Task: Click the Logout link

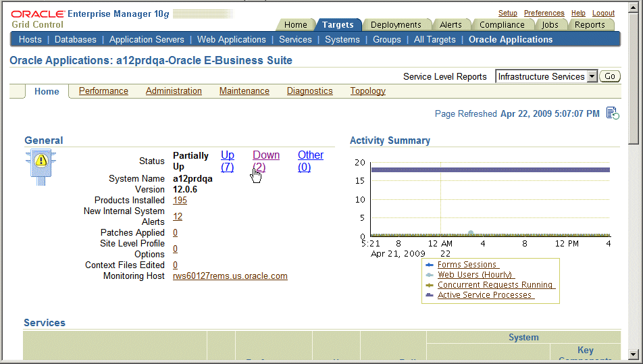Action: tap(603, 13)
